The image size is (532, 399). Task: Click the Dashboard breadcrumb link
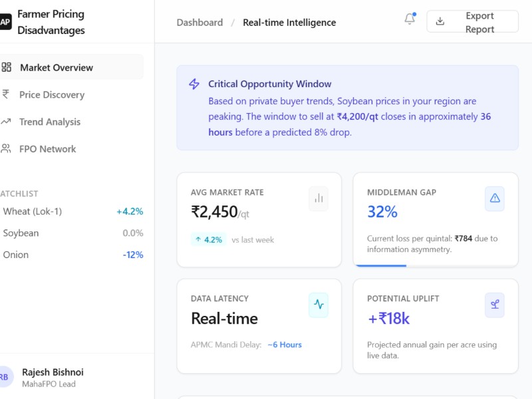[x=199, y=23]
